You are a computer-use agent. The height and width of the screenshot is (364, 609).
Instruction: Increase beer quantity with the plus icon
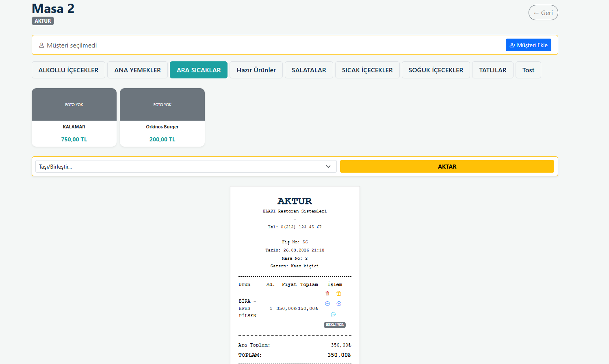tap(339, 304)
